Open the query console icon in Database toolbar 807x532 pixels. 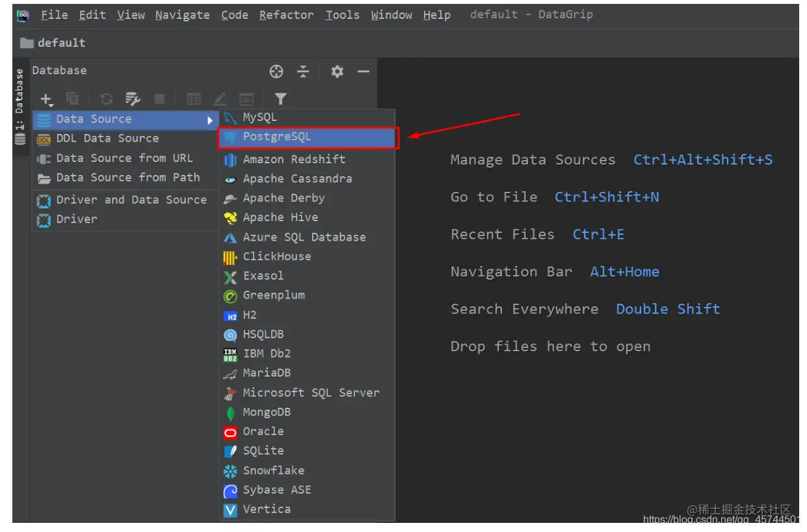click(x=246, y=99)
